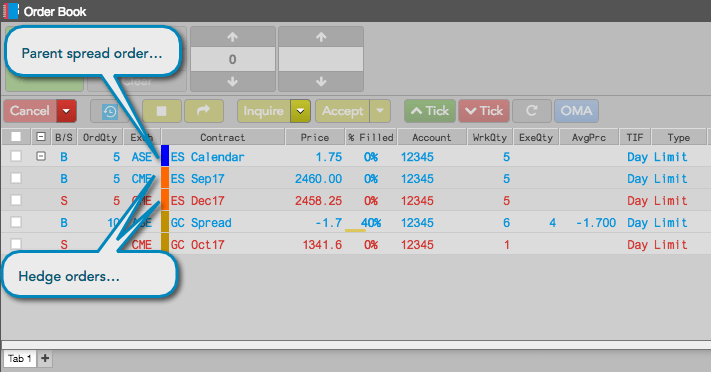Tick the checkbox for the ES Sep17 order
The width and height of the screenshot is (711, 372).
tap(16, 178)
